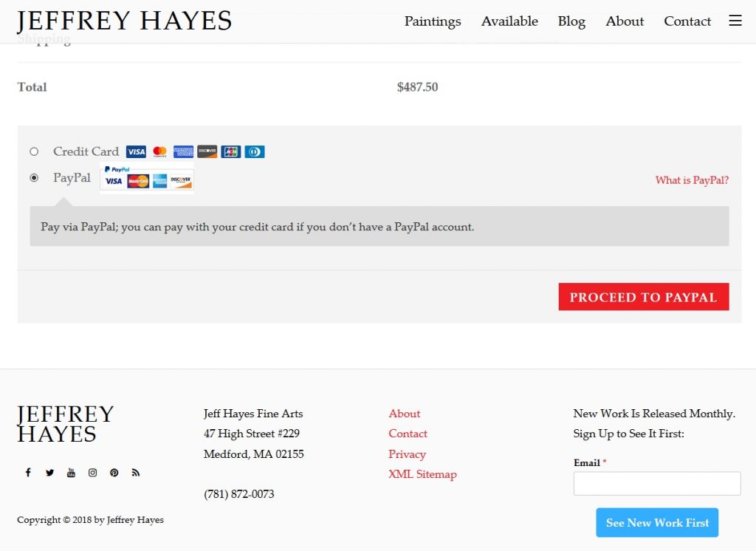Click the Proceed to PayPal button

pos(643,297)
